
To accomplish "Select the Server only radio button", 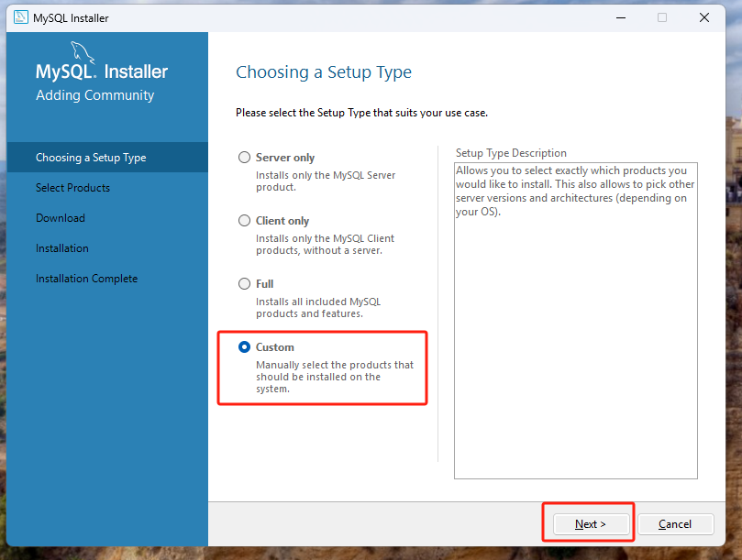I will tap(244, 158).
